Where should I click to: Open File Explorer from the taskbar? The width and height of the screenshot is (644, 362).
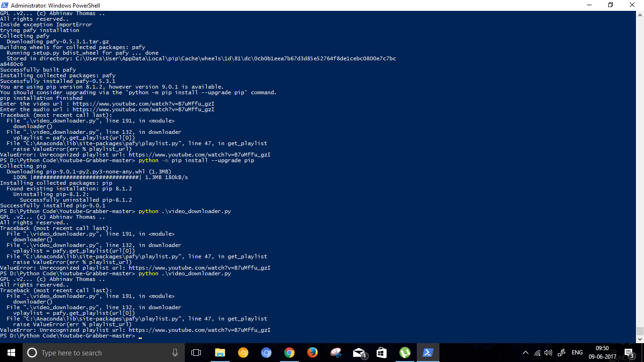pyautogui.click(x=220, y=353)
